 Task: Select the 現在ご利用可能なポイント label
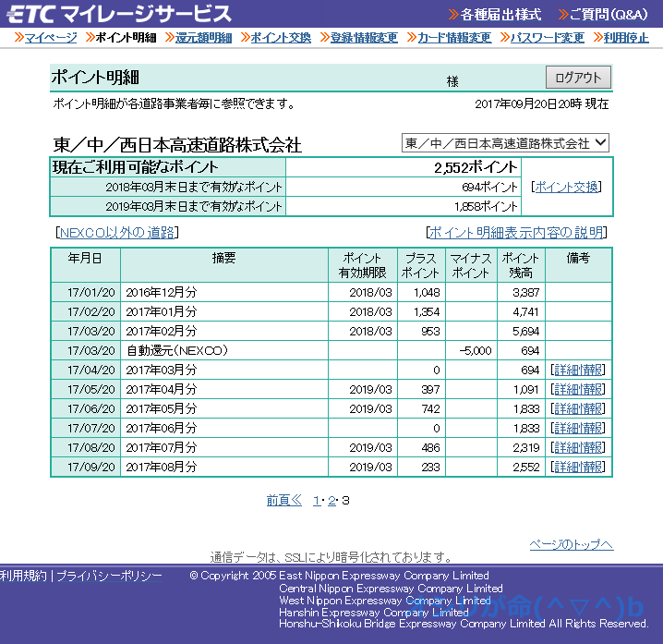pyautogui.click(x=136, y=167)
